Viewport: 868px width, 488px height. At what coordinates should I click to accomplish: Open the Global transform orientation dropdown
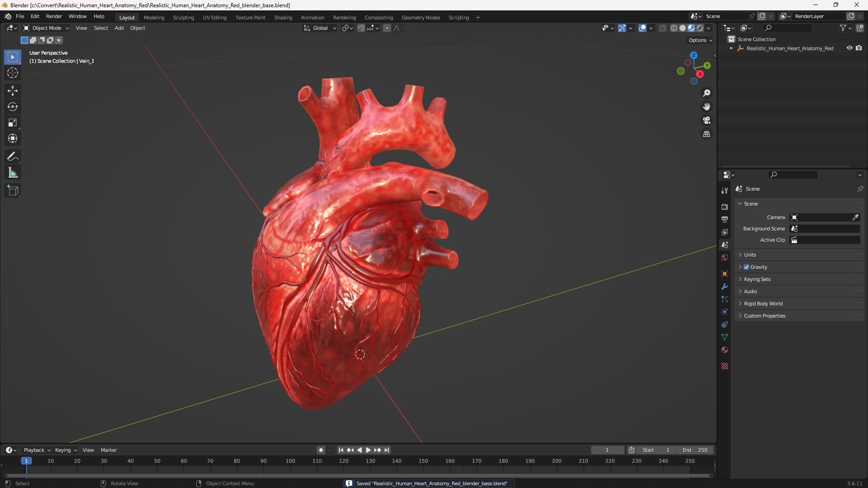click(320, 28)
